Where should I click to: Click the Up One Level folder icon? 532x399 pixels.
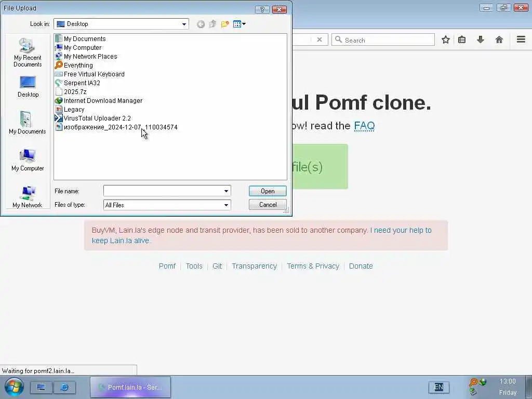(212, 24)
